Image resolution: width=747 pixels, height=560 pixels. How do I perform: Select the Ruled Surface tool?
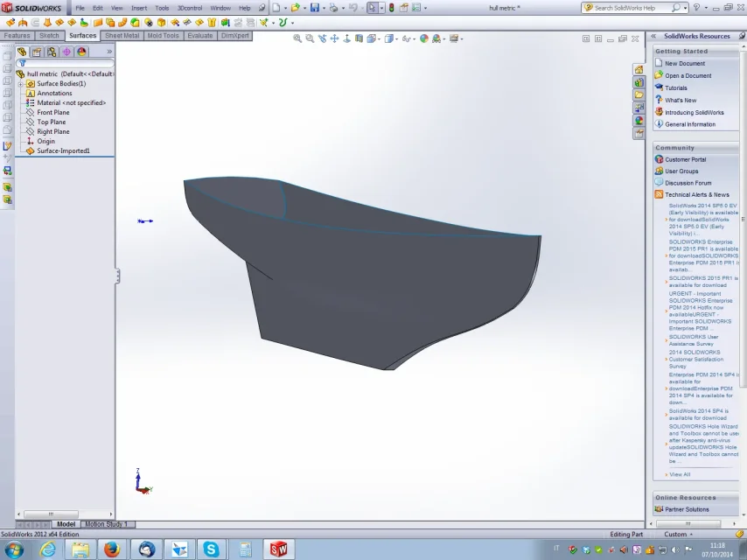pos(122,23)
